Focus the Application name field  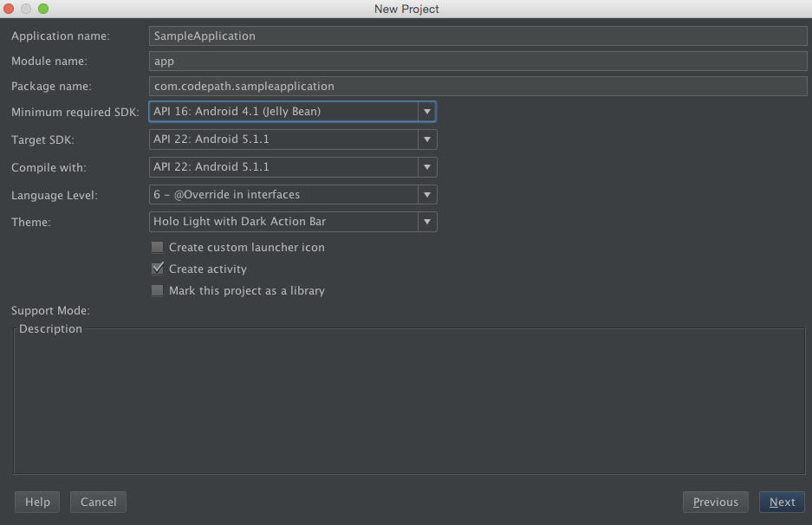[478, 36]
